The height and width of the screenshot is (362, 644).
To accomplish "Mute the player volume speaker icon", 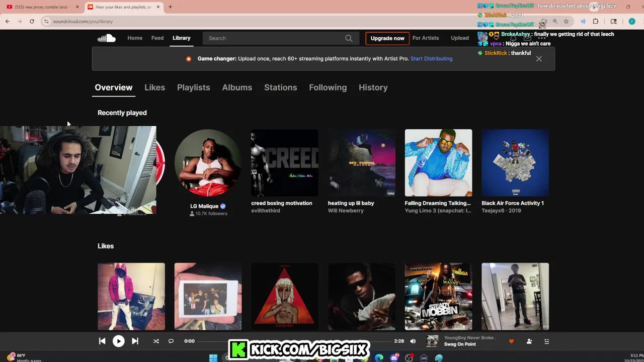I will click(413, 341).
